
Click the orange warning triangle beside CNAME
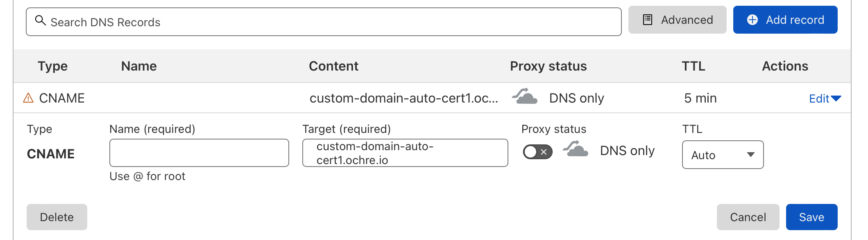click(x=28, y=98)
